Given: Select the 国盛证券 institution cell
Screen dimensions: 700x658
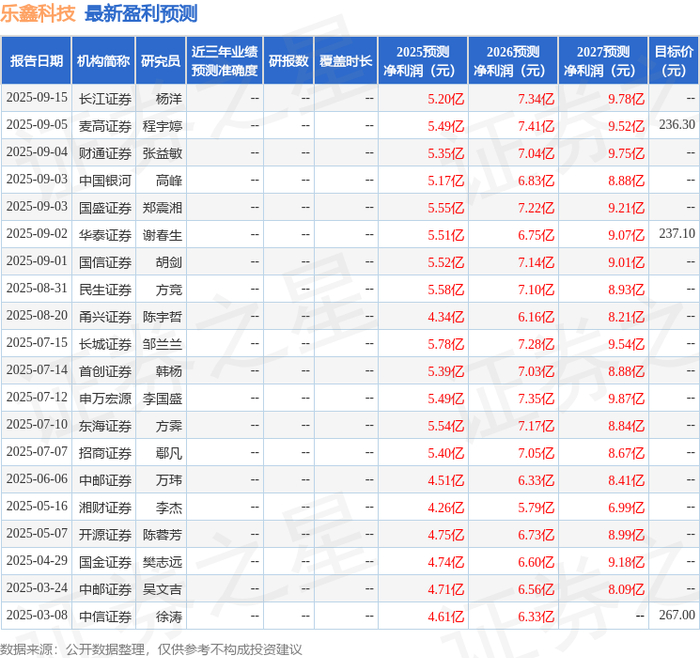Looking at the screenshot, I should pos(105,208).
